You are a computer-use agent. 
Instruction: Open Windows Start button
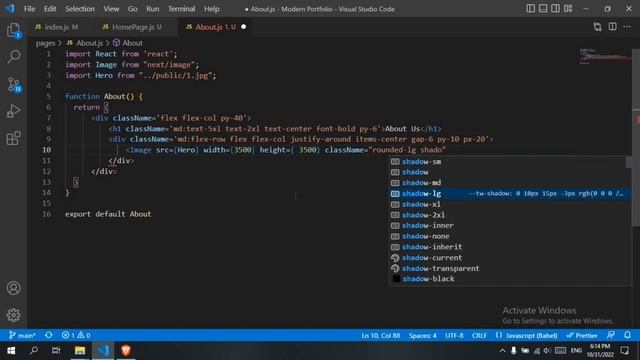pyautogui.click(x=11, y=351)
